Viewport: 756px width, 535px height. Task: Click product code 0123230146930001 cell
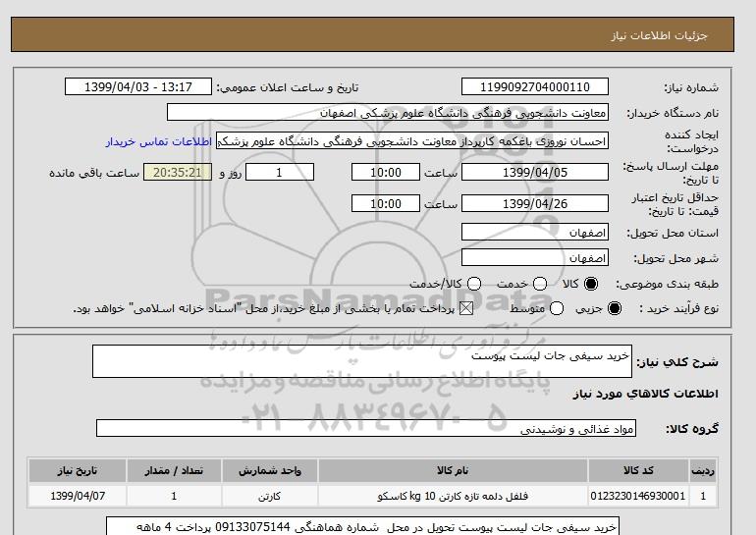pos(638,496)
